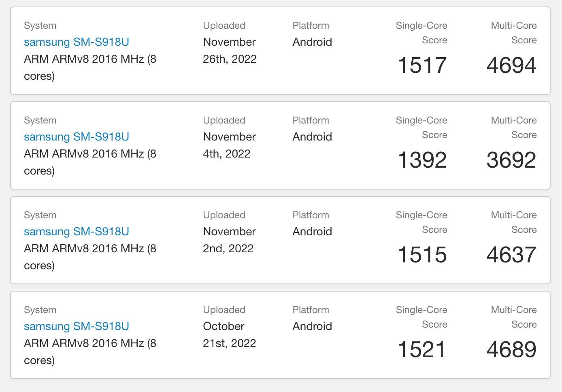Click the single-core score 1392
The width and height of the screenshot is (562, 392).
pos(422,160)
